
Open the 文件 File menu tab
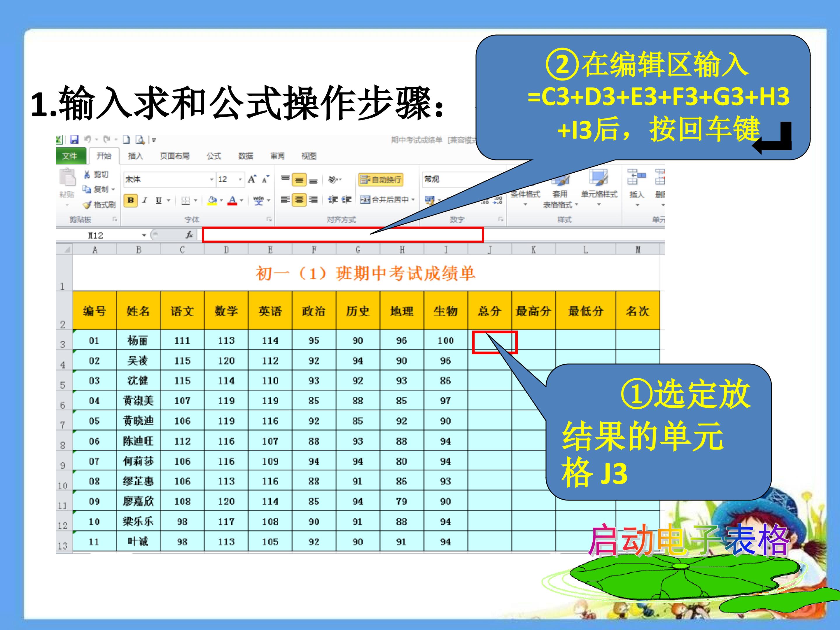(69, 156)
